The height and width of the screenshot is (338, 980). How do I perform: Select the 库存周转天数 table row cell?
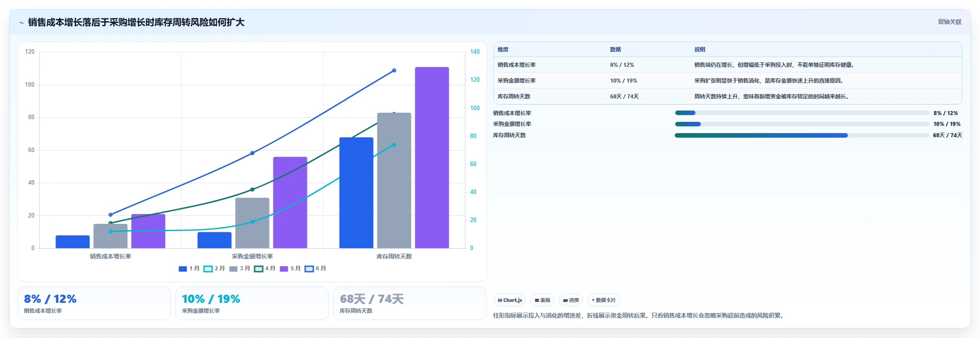coord(514,97)
